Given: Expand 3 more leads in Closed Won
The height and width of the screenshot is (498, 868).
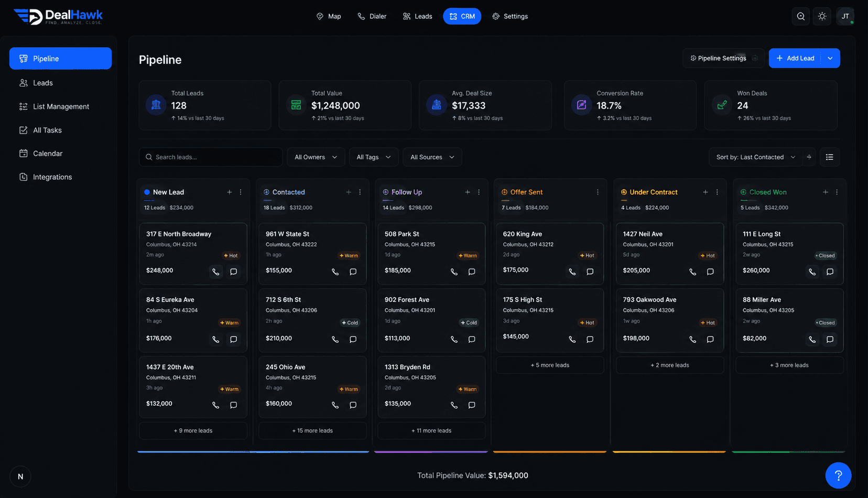Looking at the screenshot, I should [789, 365].
